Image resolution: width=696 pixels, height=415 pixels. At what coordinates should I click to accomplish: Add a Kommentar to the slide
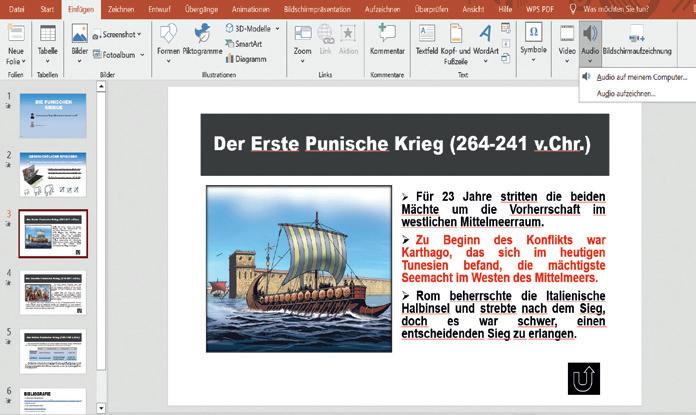[x=386, y=34]
